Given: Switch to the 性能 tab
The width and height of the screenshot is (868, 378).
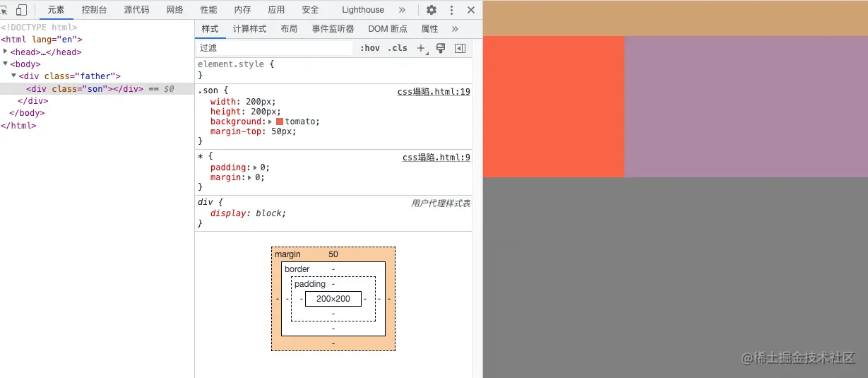Looking at the screenshot, I should click(x=208, y=10).
